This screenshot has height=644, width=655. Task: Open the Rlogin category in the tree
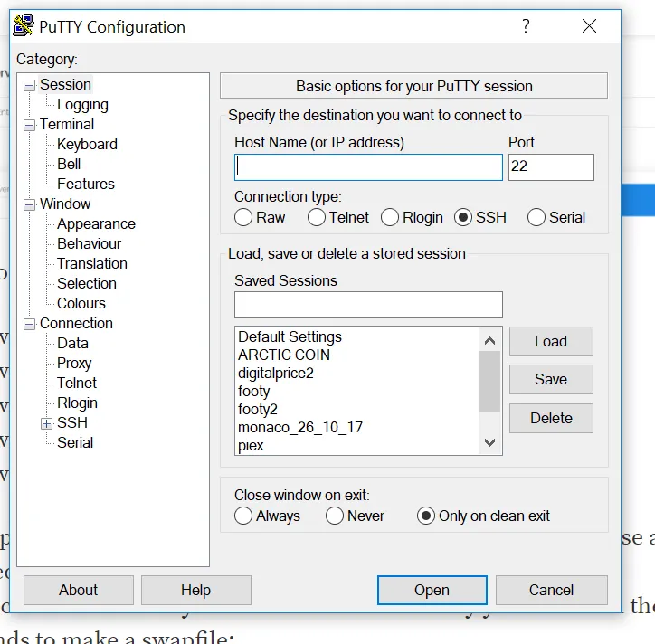click(x=77, y=403)
